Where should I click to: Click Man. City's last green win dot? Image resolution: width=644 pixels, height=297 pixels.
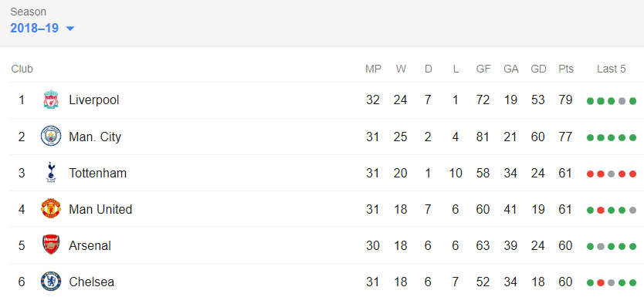[632, 137]
